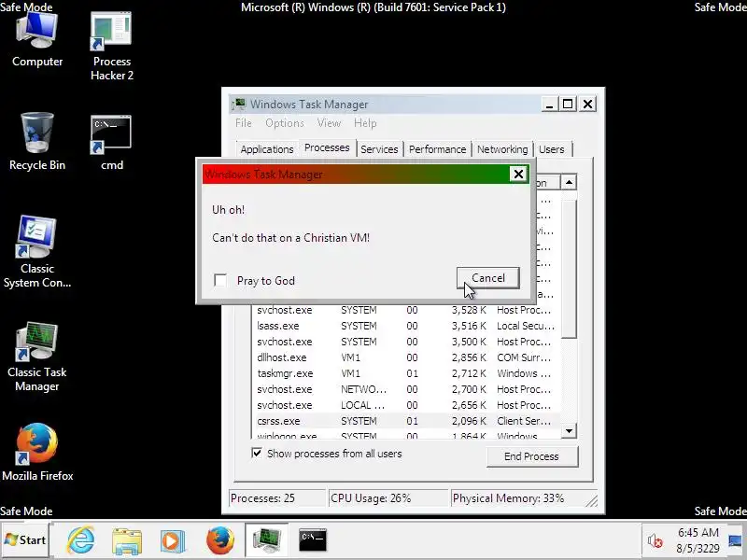Minimize the Windows Task Manager window
Screen dimensions: 747x560
click(x=549, y=105)
